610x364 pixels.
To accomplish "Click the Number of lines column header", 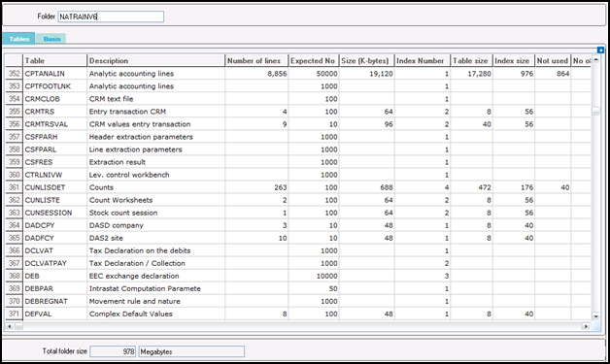I will (256, 60).
